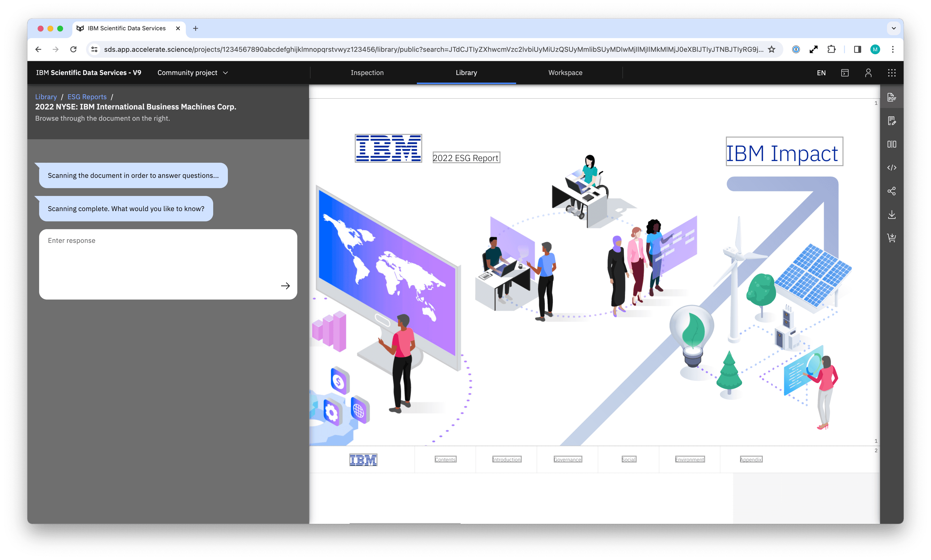Screen dimensions: 931x560
Task: Open the EN language selector
Action: 821,73
